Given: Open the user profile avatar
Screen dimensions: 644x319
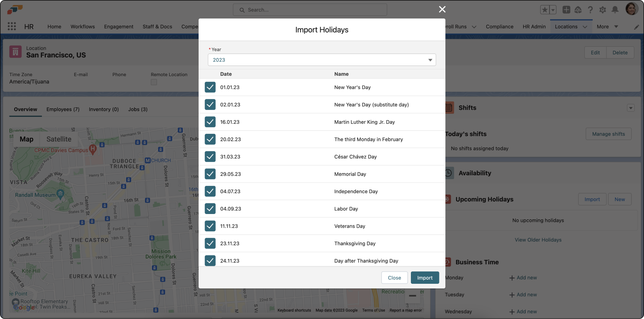Looking at the screenshot, I should click(632, 9).
